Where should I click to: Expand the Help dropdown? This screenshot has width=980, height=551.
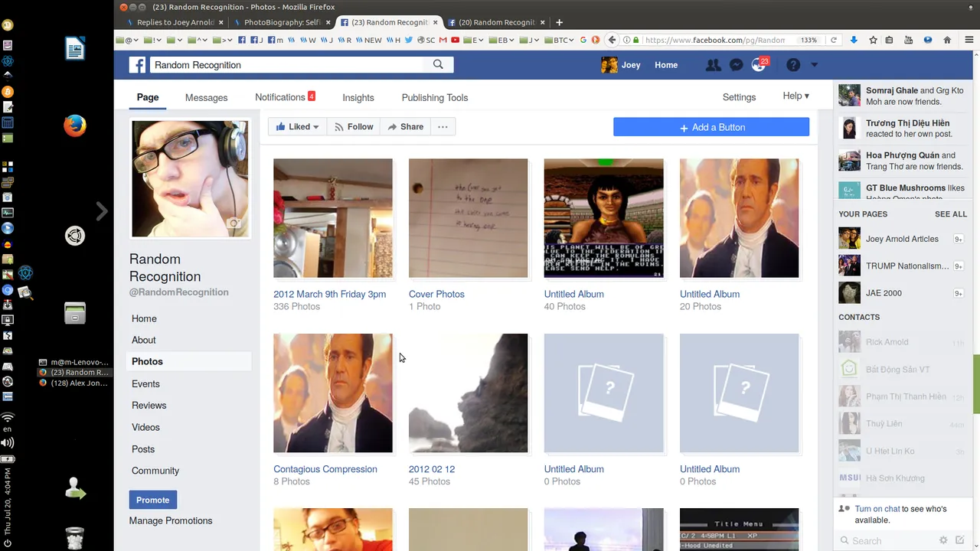click(795, 96)
